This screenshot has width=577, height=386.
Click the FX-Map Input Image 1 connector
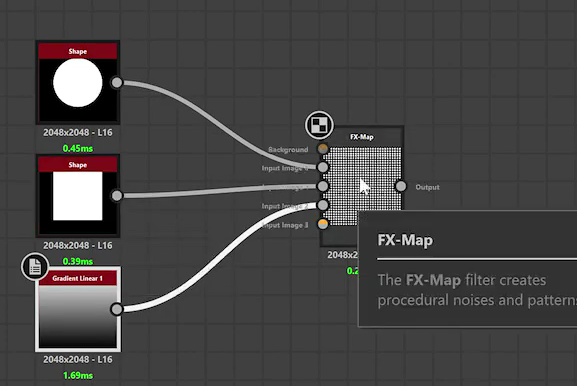point(323,186)
